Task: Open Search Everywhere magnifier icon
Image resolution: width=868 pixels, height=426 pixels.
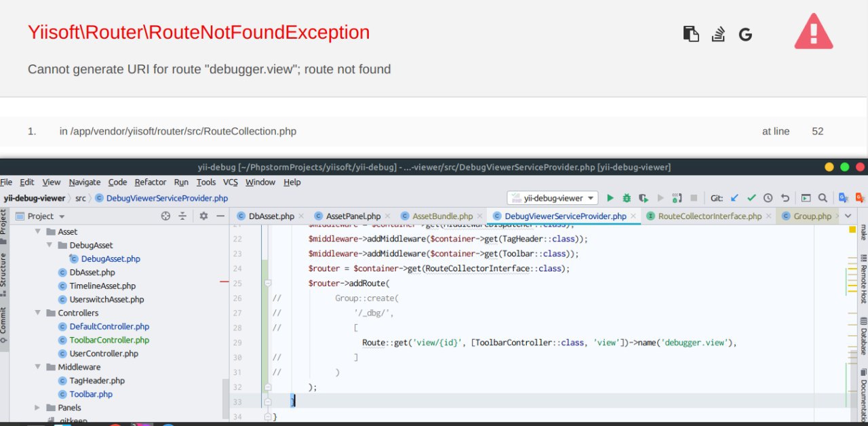Action: click(x=823, y=198)
